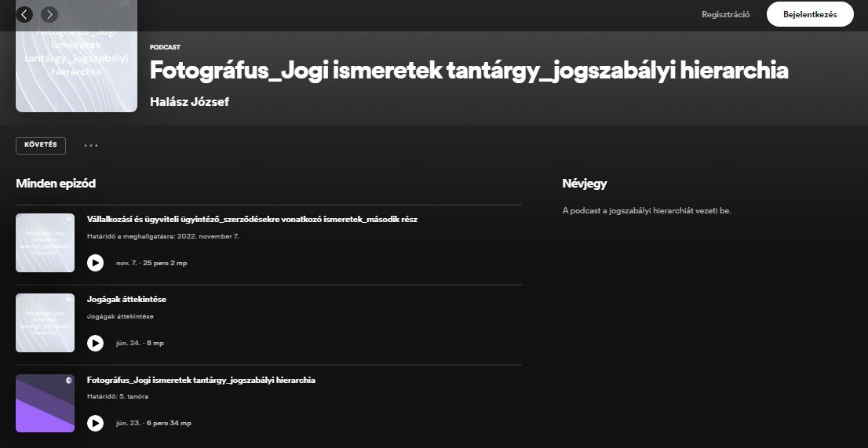
Task: Click the purple thumbnail of last episode
Action: [45, 403]
